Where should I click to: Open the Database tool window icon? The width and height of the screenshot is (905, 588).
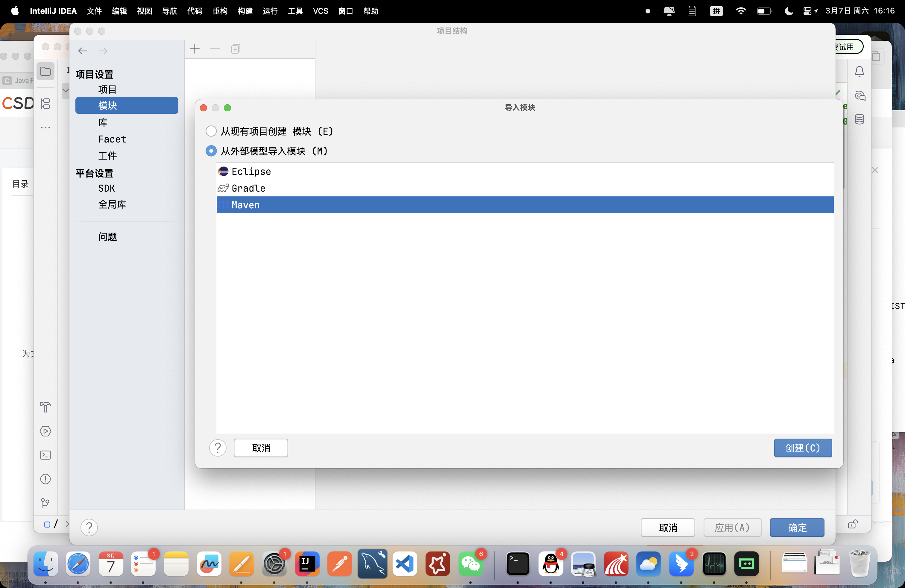click(x=860, y=119)
